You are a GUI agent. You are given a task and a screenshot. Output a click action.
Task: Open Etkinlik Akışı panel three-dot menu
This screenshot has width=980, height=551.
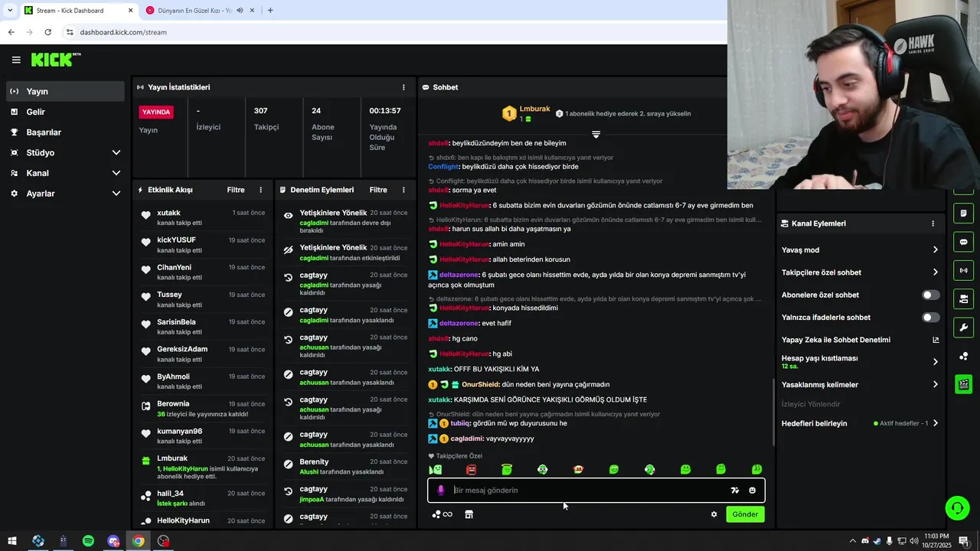click(260, 190)
